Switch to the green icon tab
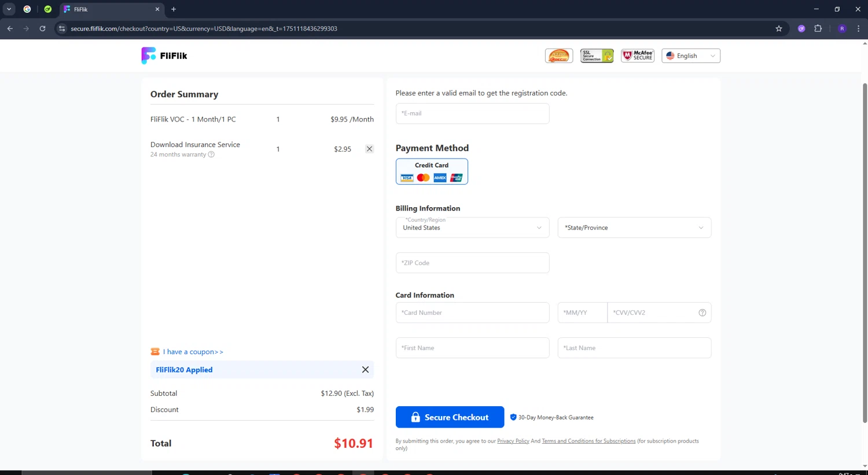868x475 pixels. point(48,9)
